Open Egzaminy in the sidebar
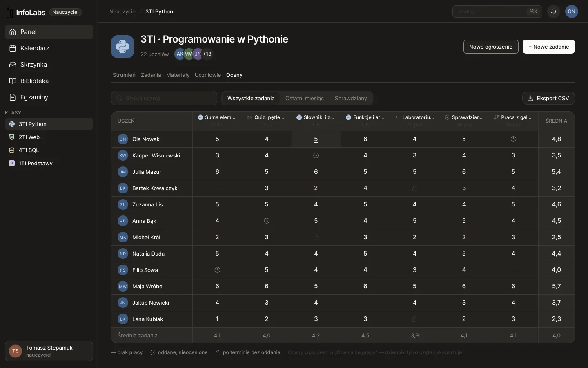Viewport: 588px width, 368px height. click(49, 97)
